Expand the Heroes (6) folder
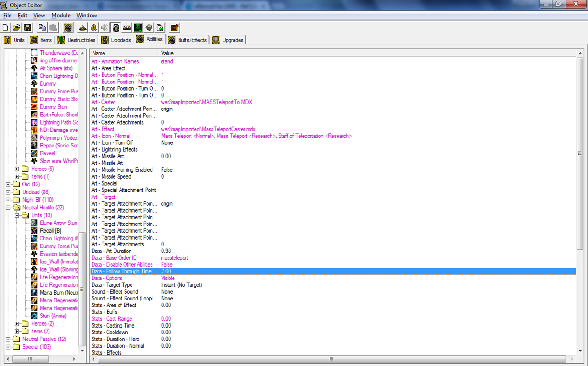588x366 pixels. (17, 169)
